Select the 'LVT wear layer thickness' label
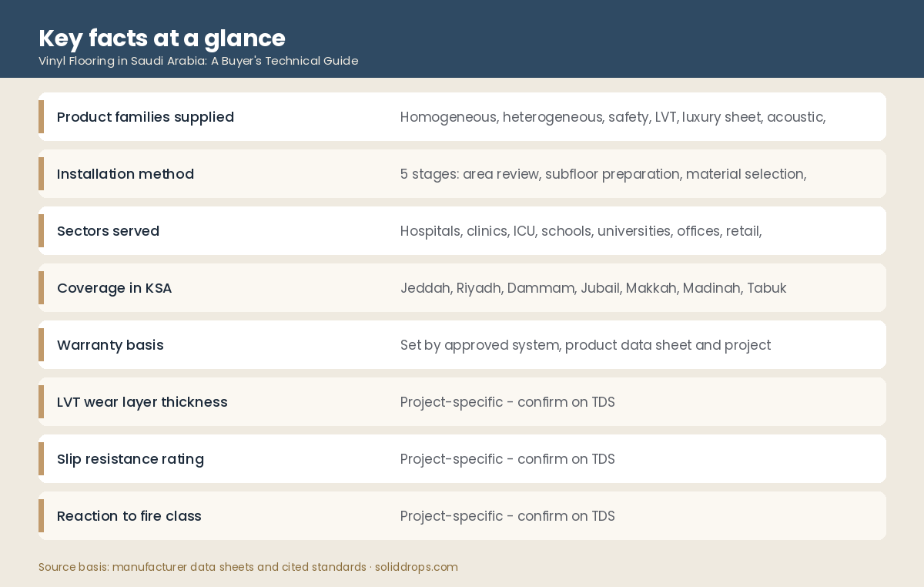This screenshot has width=924, height=587. (142, 402)
